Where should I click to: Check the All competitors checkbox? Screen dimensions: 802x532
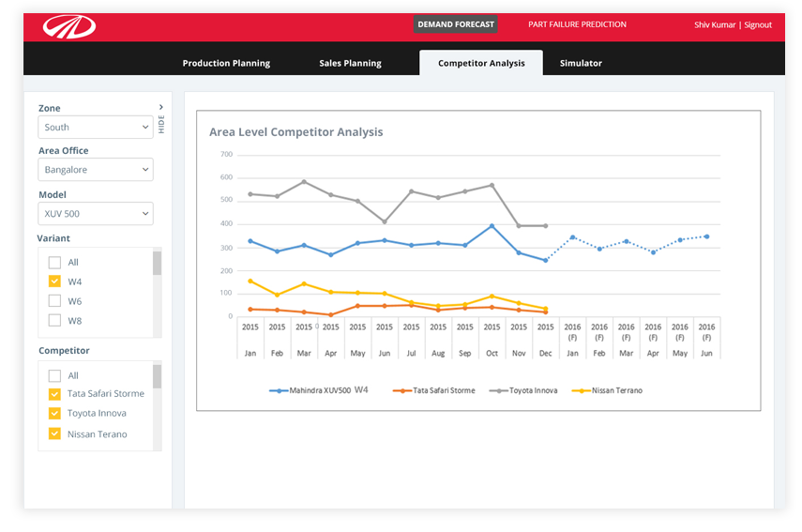pos(54,375)
